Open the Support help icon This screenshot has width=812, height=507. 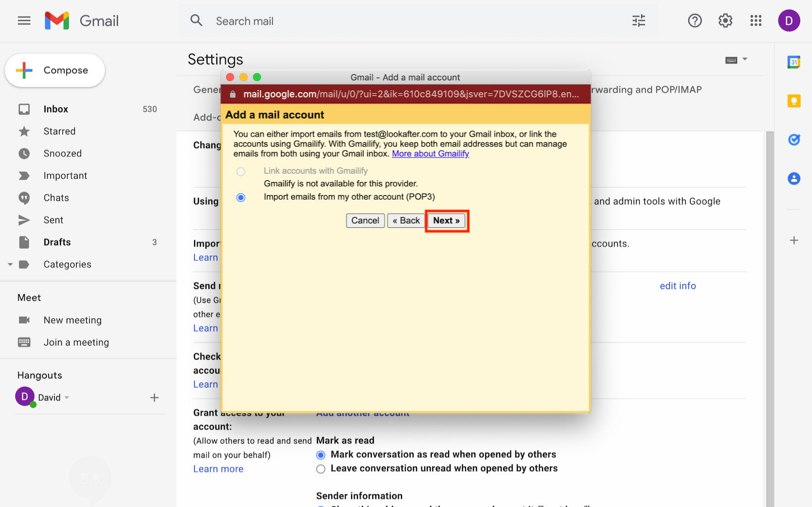click(695, 21)
